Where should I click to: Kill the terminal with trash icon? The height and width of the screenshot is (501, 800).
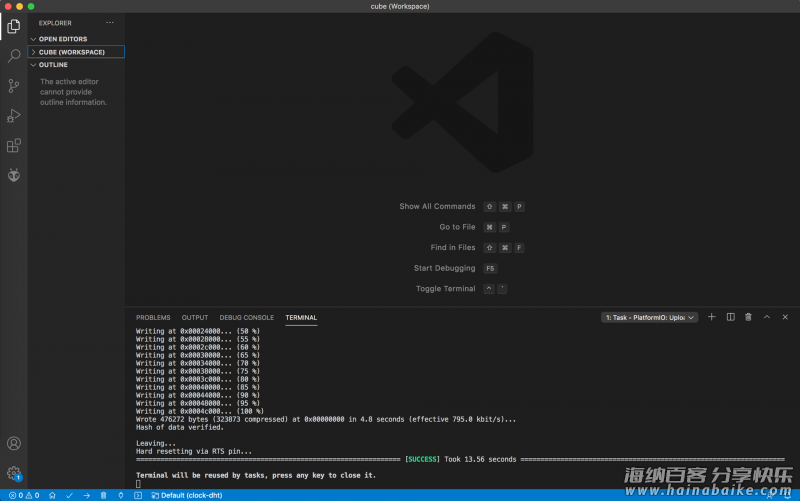(x=748, y=317)
